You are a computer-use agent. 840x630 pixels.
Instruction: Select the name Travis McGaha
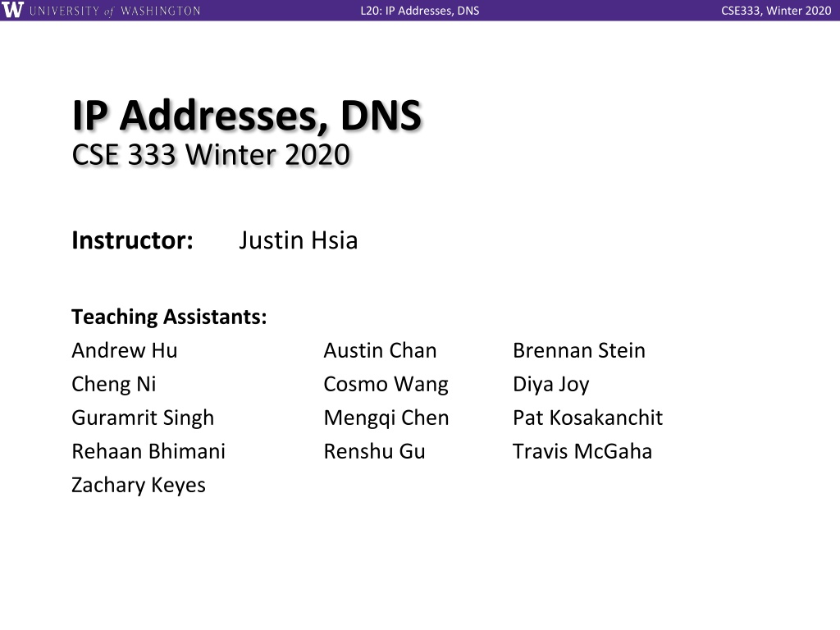click(582, 452)
